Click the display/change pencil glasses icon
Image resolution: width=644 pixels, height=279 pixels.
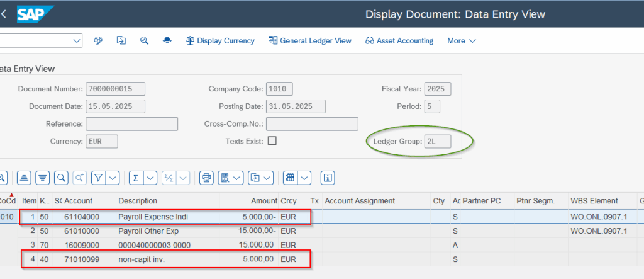(98, 41)
